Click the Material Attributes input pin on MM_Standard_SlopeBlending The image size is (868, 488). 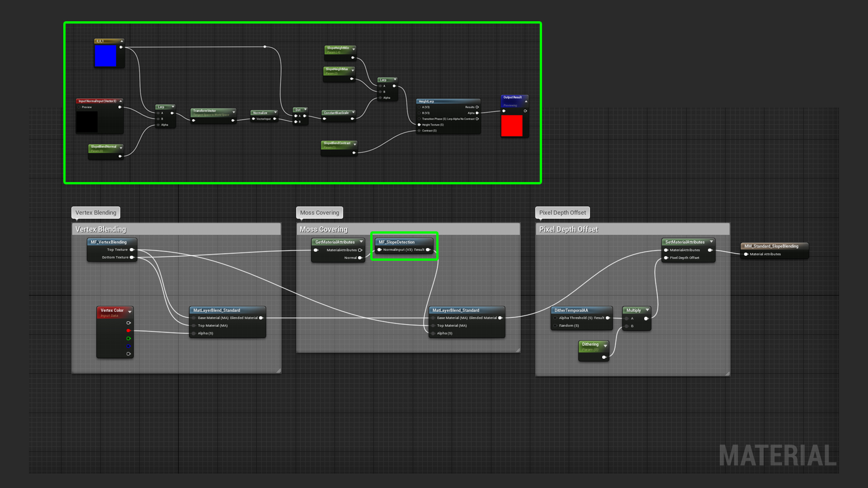[746, 254]
